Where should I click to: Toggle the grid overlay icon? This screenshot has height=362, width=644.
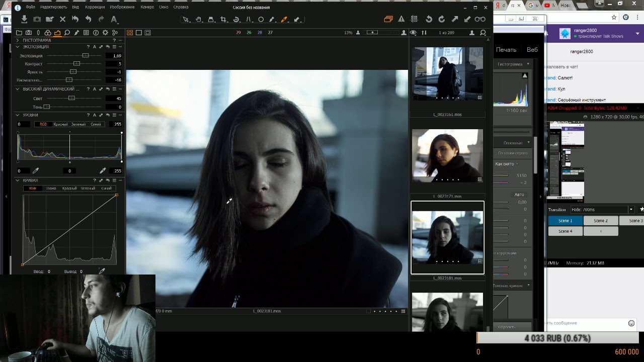[414, 19]
